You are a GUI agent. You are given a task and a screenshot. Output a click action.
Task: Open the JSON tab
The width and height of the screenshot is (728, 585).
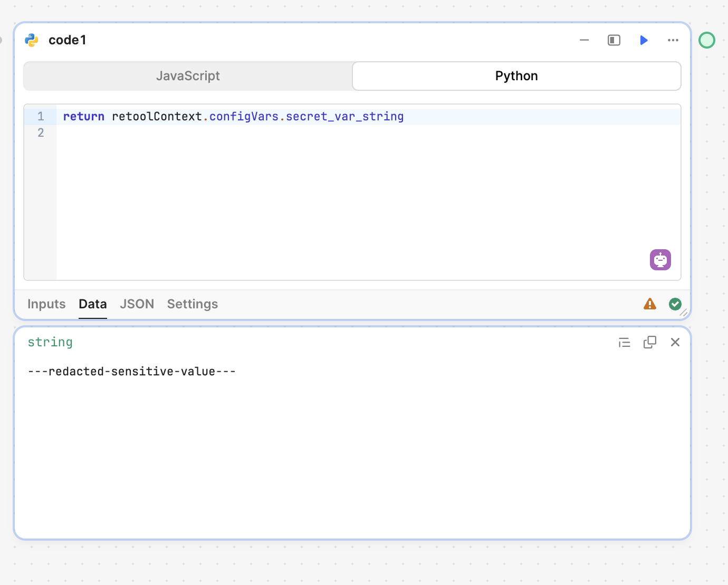point(137,304)
